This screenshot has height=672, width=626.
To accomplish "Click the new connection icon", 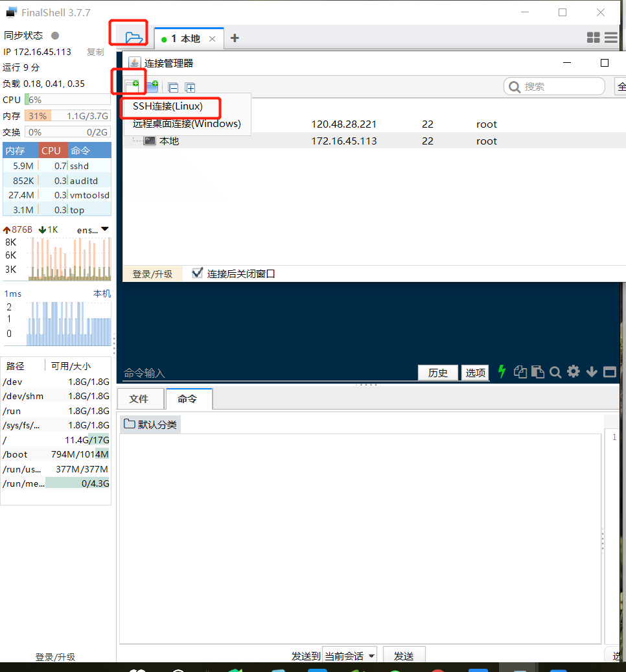I will pyautogui.click(x=132, y=86).
